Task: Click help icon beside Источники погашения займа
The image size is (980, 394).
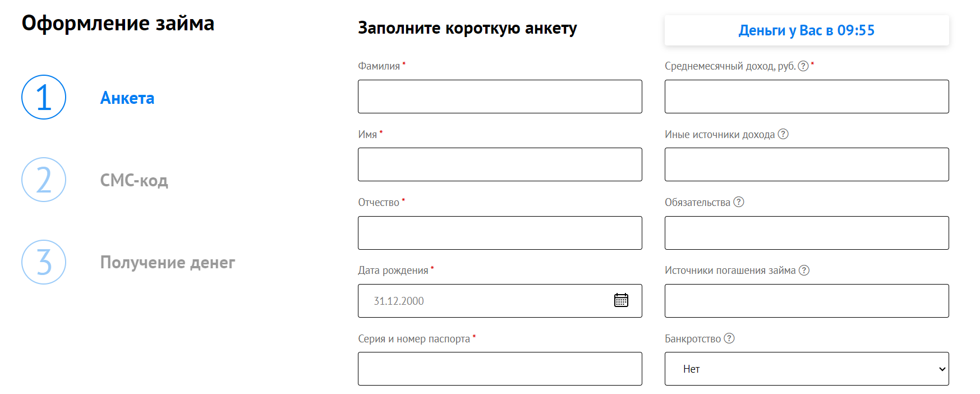Action: click(804, 271)
